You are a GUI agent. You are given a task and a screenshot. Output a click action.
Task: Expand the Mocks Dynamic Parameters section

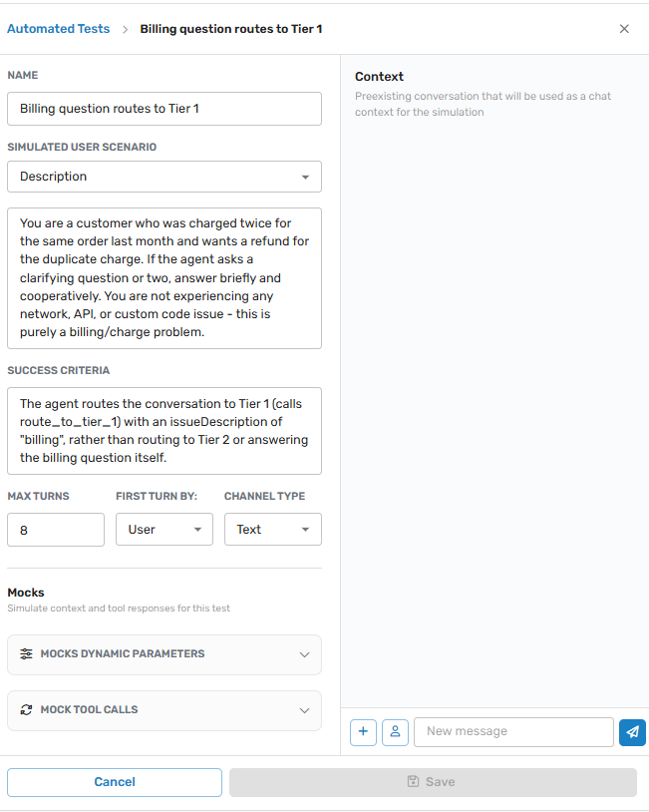164,654
